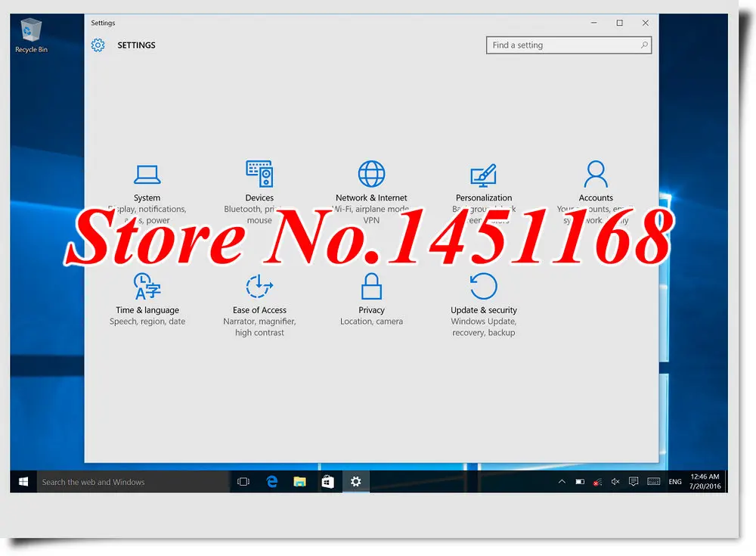Image resolution: width=756 pixels, height=556 pixels.
Task: Open the Privacy padlock icon
Action: 371,286
